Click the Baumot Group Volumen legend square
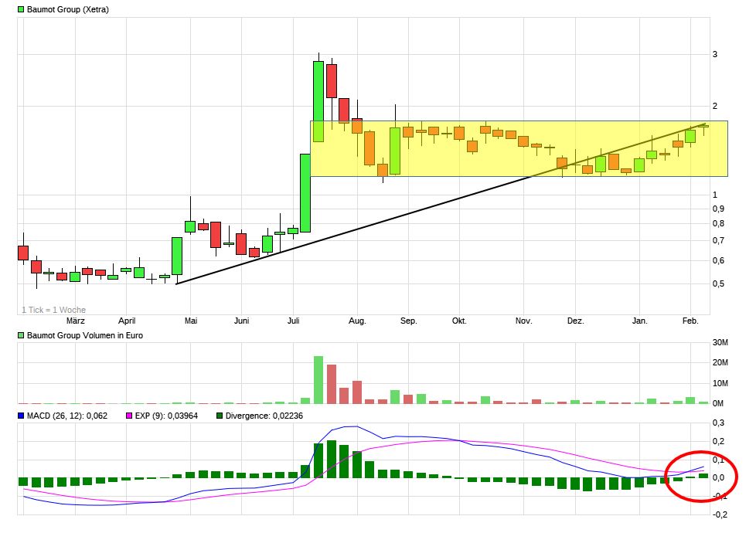The height and width of the screenshot is (533, 756). (x=21, y=335)
